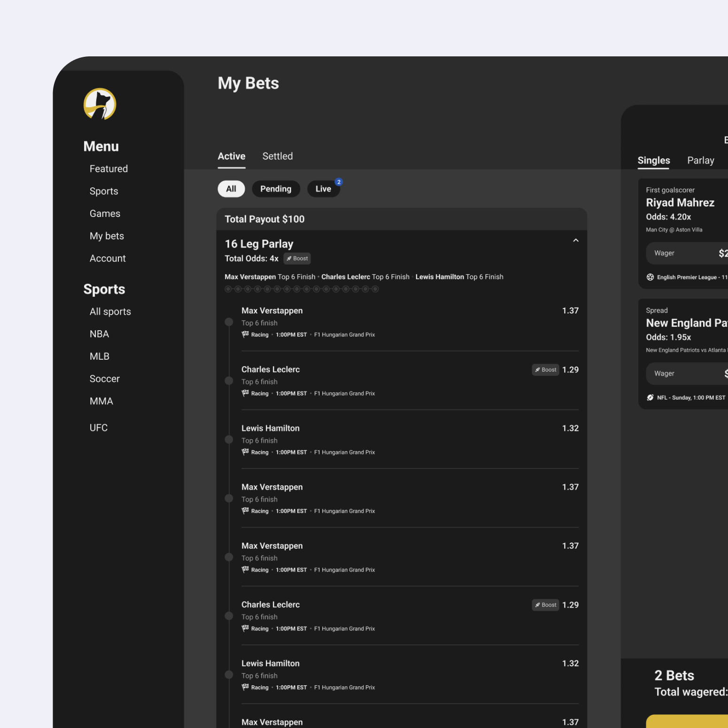Click the racing flag icon under second Max Verstappen

point(245,511)
